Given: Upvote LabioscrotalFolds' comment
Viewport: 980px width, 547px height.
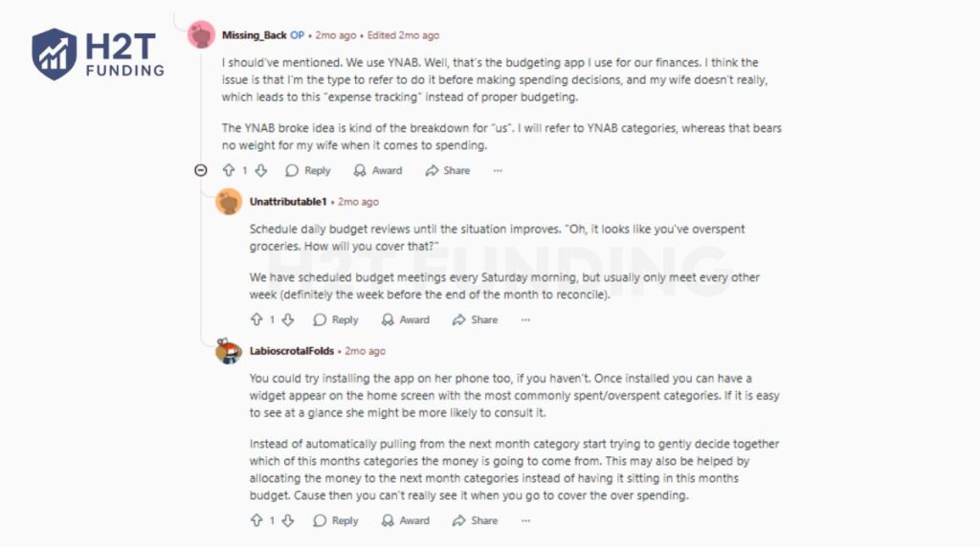Looking at the screenshot, I should pyautogui.click(x=256, y=520).
